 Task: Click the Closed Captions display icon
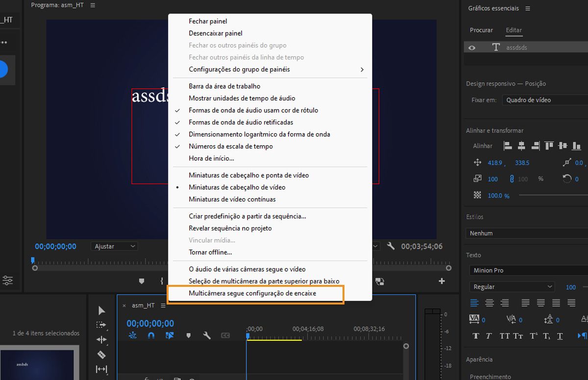[x=225, y=336]
